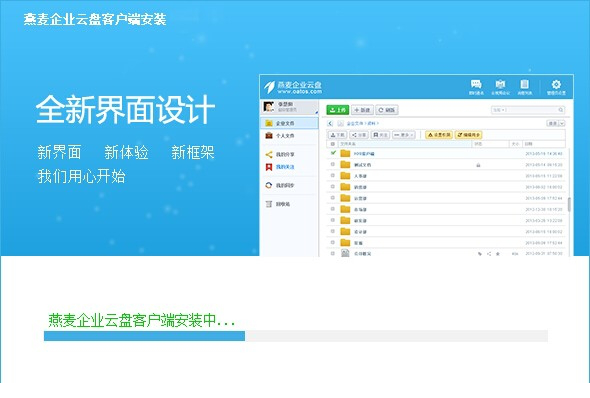Toggle the select-all checkbox in preview list header
Image resolution: width=590 pixels, height=398 pixels.
[332, 144]
